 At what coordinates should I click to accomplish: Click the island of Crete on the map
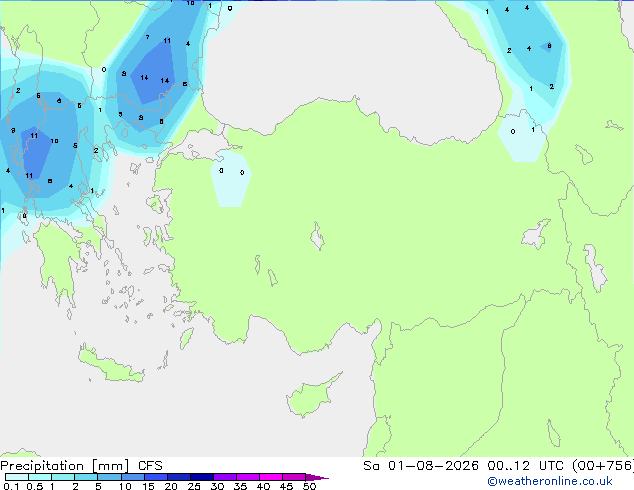pyautogui.click(x=110, y=365)
